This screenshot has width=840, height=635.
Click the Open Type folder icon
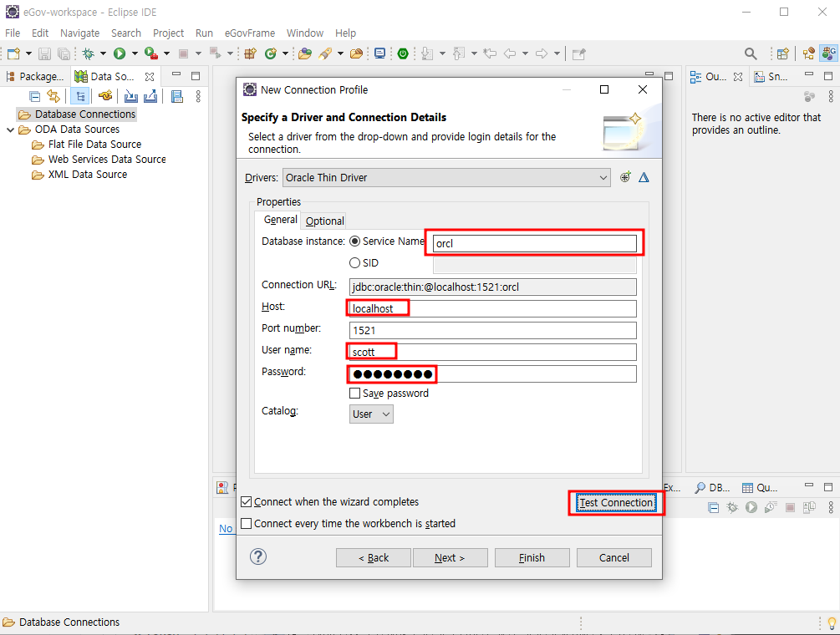(x=305, y=53)
